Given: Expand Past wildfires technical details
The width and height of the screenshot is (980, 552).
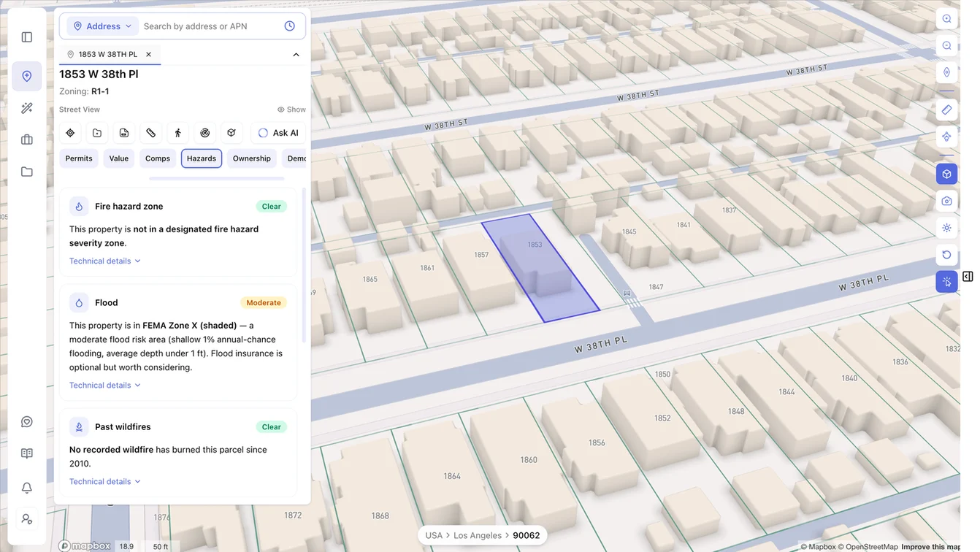Looking at the screenshot, I should tap(104, 481).
